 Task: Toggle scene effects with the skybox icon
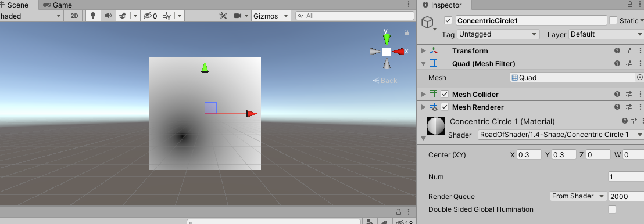[123, 16]
